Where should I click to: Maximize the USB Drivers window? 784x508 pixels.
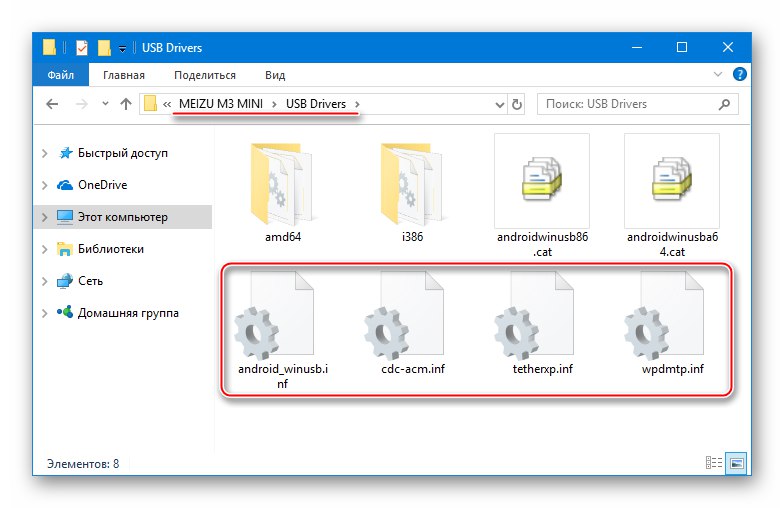pos(682,48)
